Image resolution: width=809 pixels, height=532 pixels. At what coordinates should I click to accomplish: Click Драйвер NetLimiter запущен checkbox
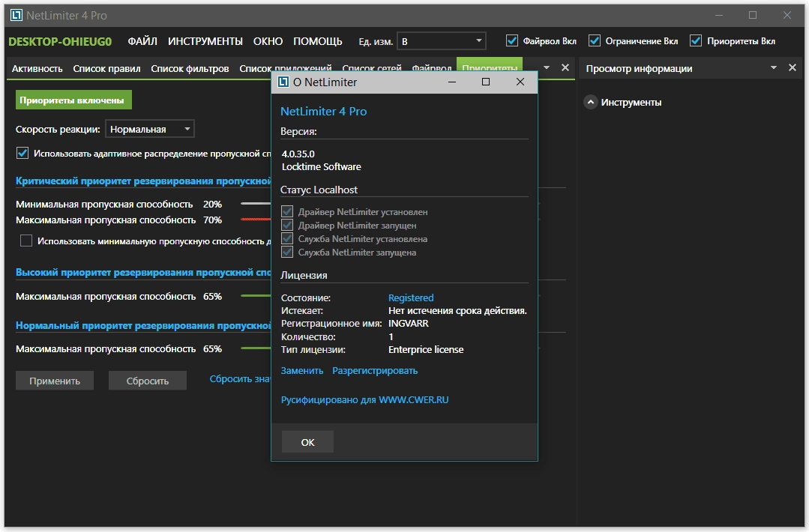(x=287, y=226)
